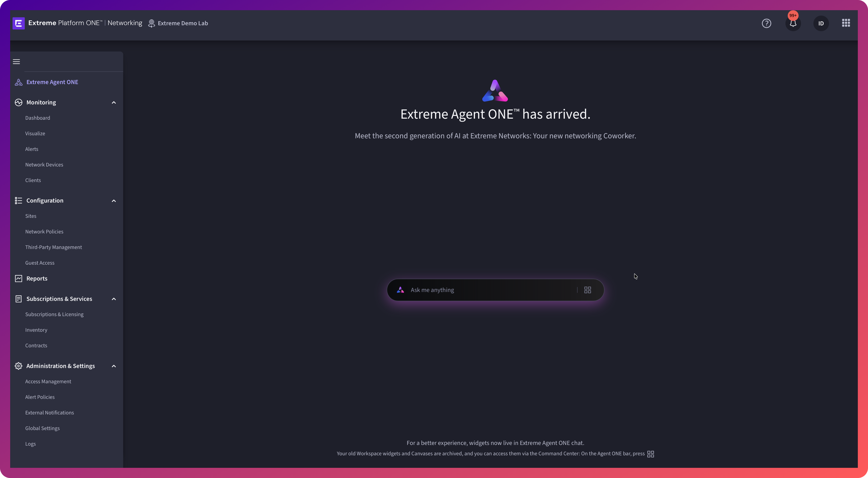Image resolution: width=868 pixels, height=478 pixels.
Task: Select Subscriptions & Services heading
Action: point(59,299)
